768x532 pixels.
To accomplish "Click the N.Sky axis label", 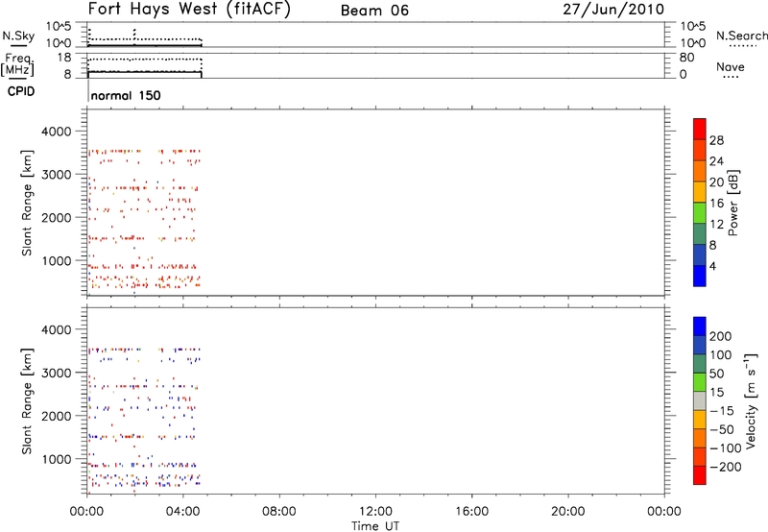I will (18, 36).
